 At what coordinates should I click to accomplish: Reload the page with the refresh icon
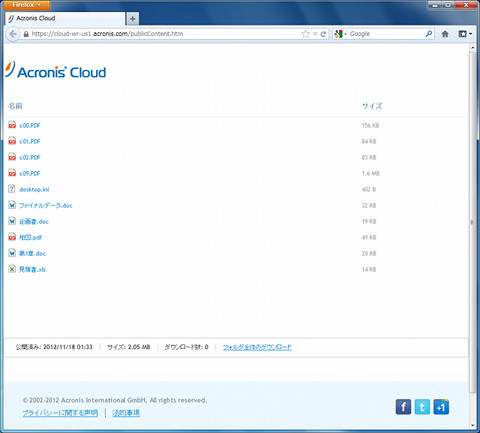[323, 34]
